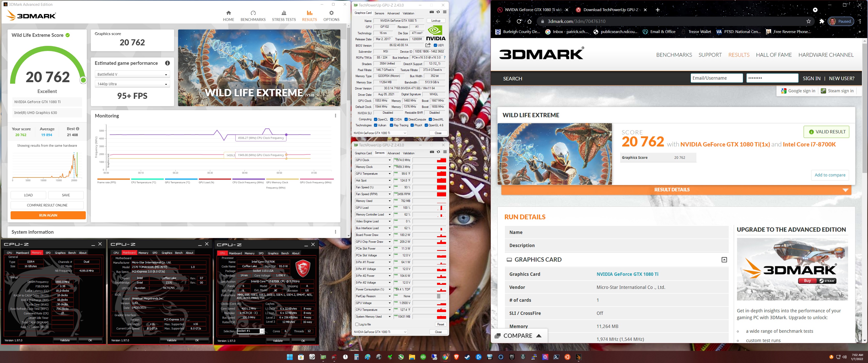Open the Validation tab in GPU-Z Sensors window
This screenshot has width=868, height=363.
pos(409,153)
